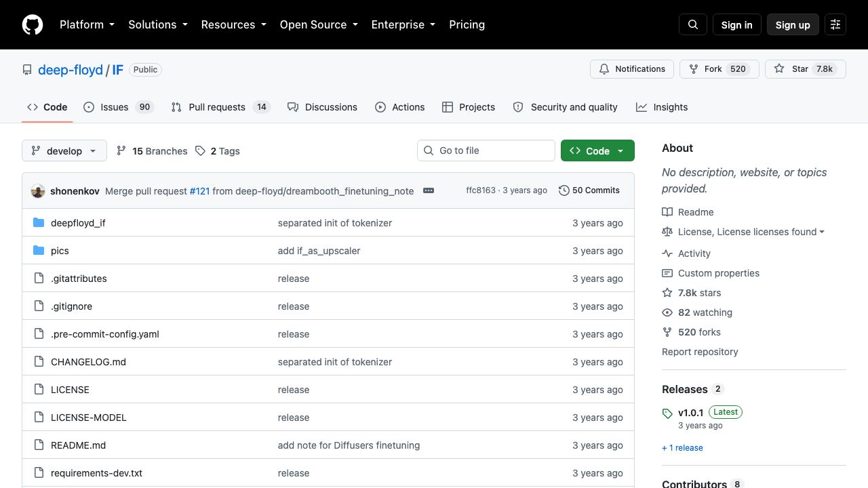Open the Contributors heading link
This screenshot has height=488, width=868.
point(694,484)
